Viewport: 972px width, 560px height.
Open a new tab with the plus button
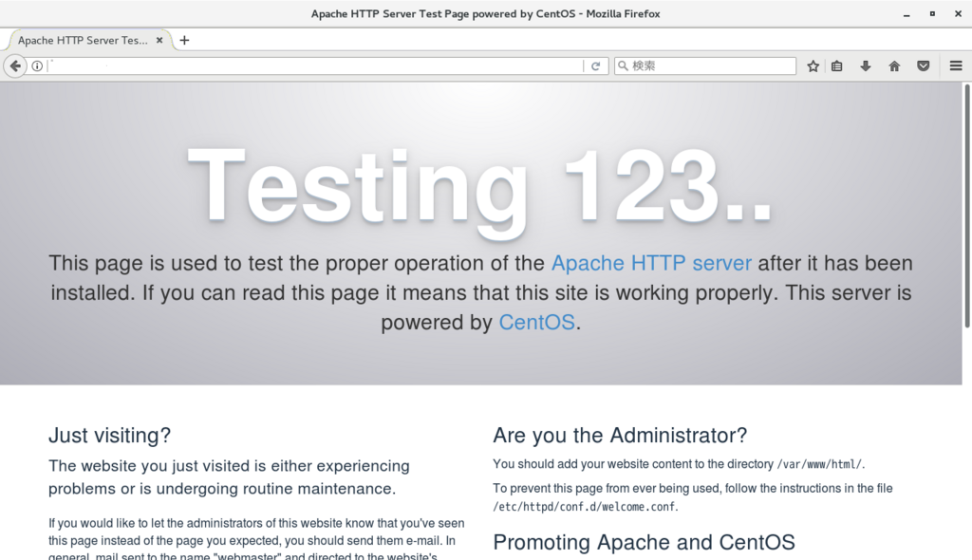click(184, 40)
